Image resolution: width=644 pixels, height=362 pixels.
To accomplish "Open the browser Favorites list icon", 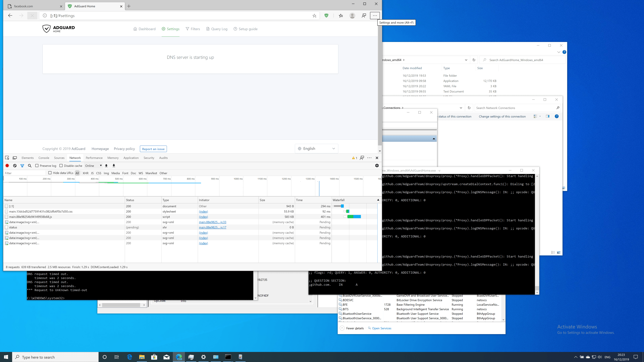I will [341, 16].
